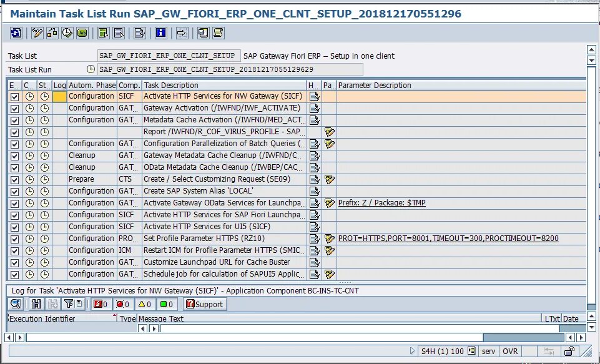Click the yellow warning messages count button
Screen dimensions: 600x364
145,304
